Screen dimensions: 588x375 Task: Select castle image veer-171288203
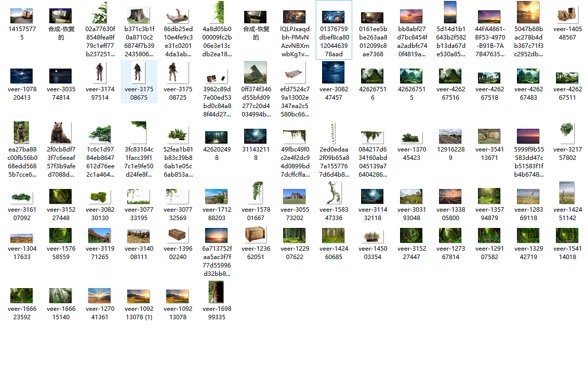[x=217, y=196]
